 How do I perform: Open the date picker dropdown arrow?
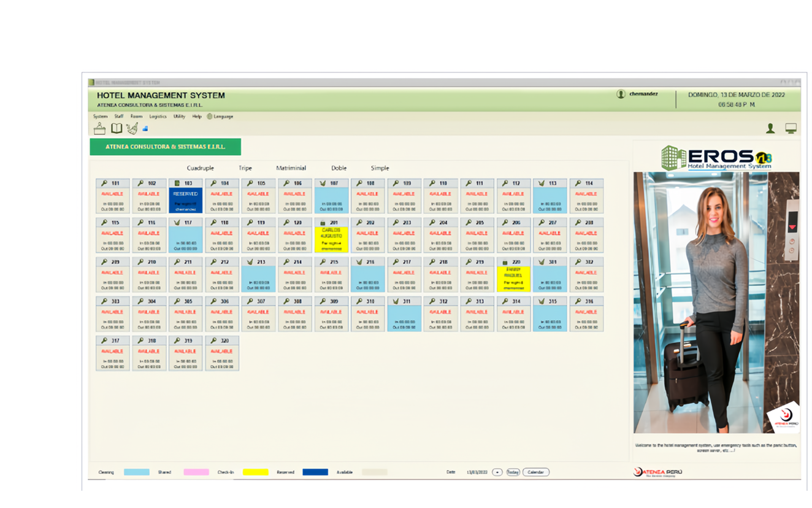(x=497, y=472)
